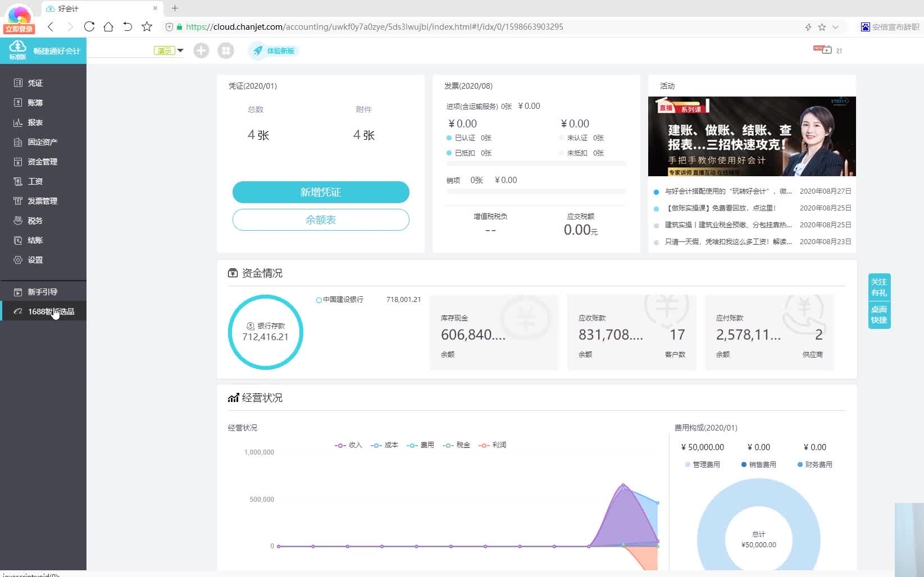The width and height of the screenshot is (924, 577).
Task: Toggle the 费用 series in chart legend
Action: [x=420, y=445]
